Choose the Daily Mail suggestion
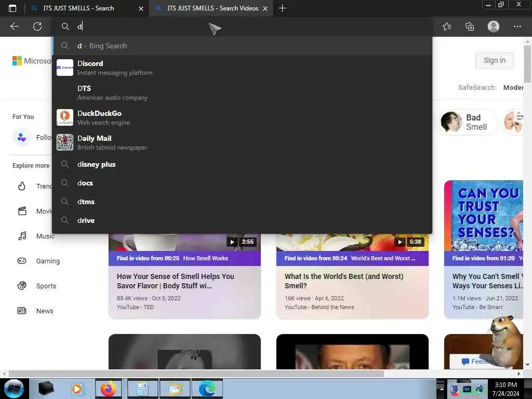Image resolution: width=532 pixels, height=399 pixels. 242,142
